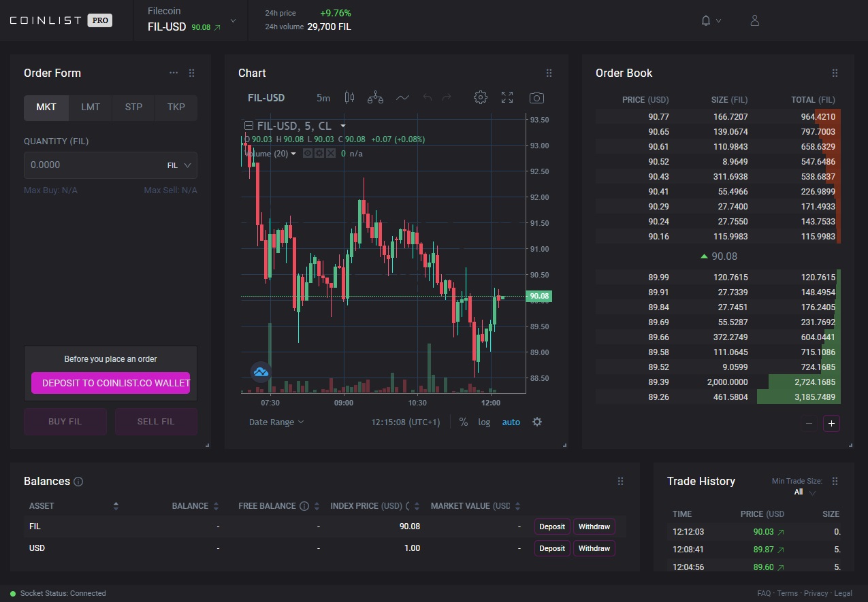Expand the Min Trade Size filter dropdown
This screenshot has width=868, height=602.
click(x=802, y=492)
